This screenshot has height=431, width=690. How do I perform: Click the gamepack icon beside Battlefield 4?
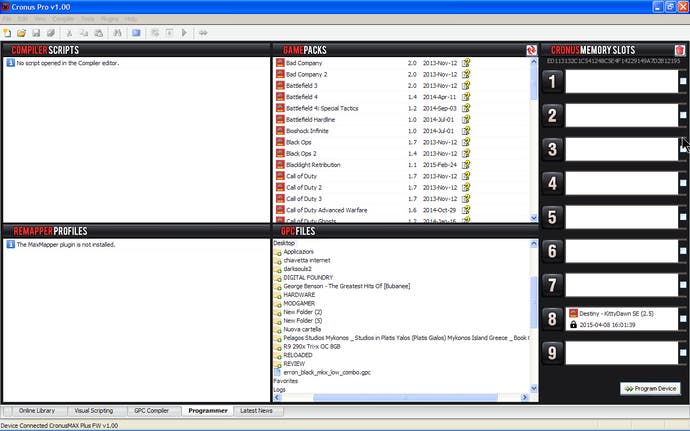[x=280, y=97]
